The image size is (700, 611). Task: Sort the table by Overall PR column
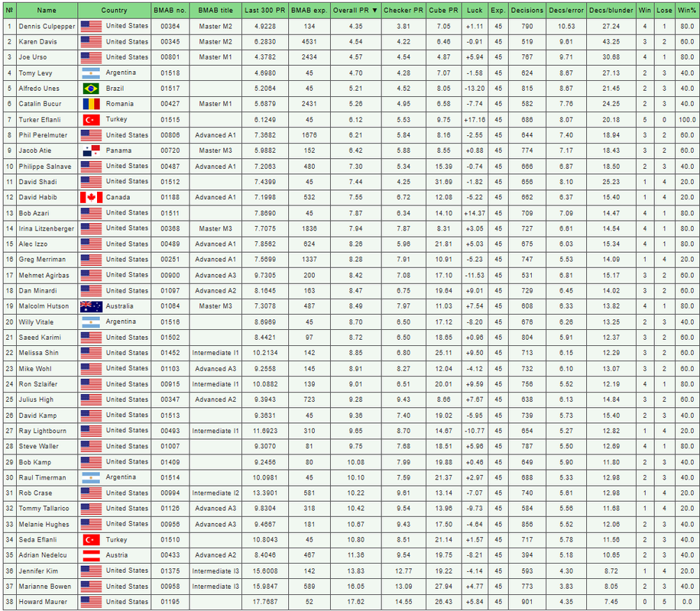(x=355, y=10)
